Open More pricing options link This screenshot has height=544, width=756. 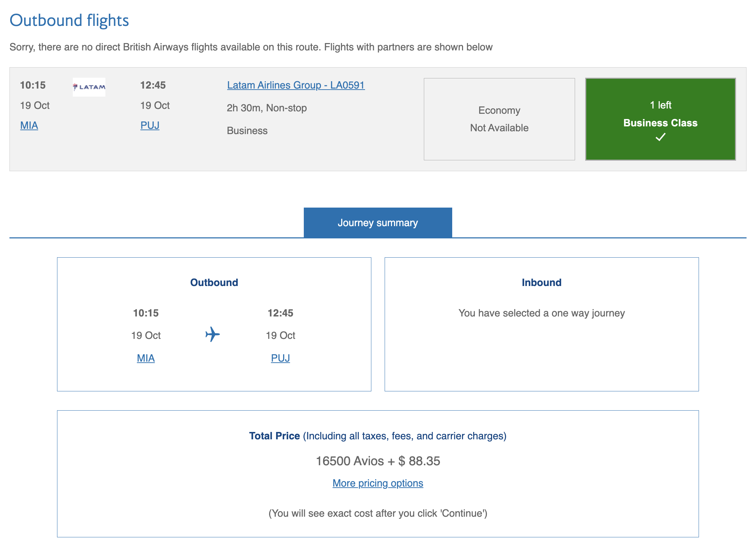[x=378, y=483]
